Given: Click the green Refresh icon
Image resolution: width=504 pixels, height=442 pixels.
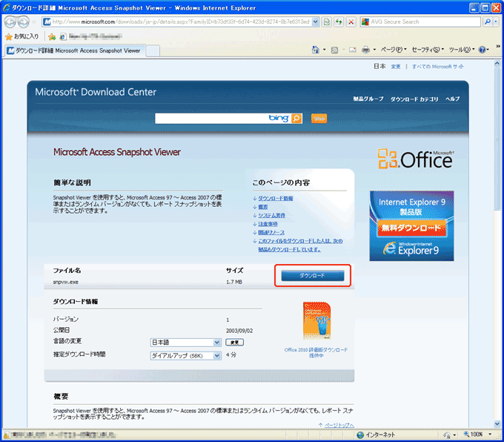Looking at the screenshot, I should click(339, 22).
